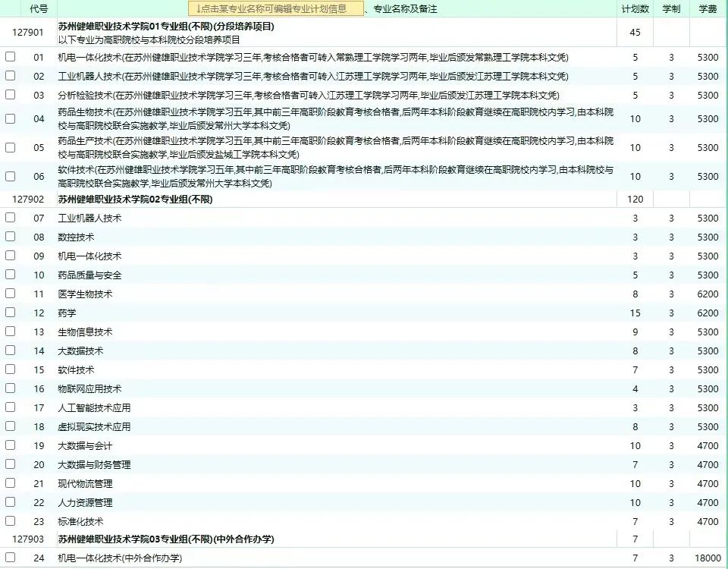This screenshot has height=569, width=728.
Task: Edit the 现代物流管理 major entry
Action: (85, 484)
